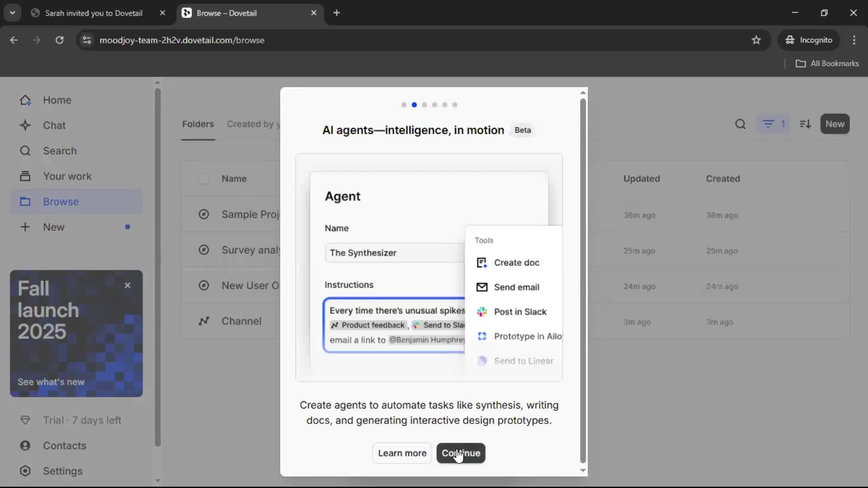
Task: Click the sort order icon
Action: (805, 124)
